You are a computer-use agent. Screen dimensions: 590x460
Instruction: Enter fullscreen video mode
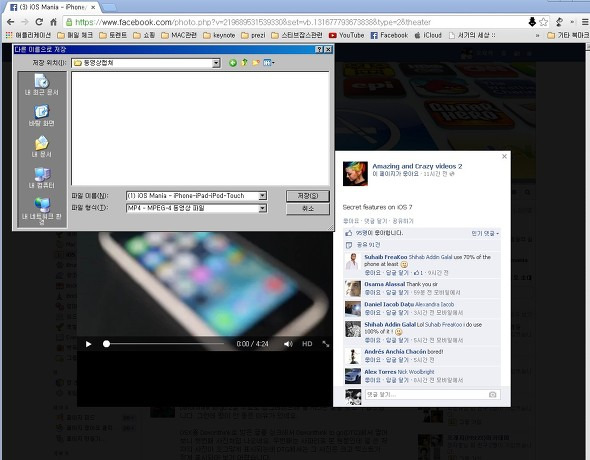325,344
